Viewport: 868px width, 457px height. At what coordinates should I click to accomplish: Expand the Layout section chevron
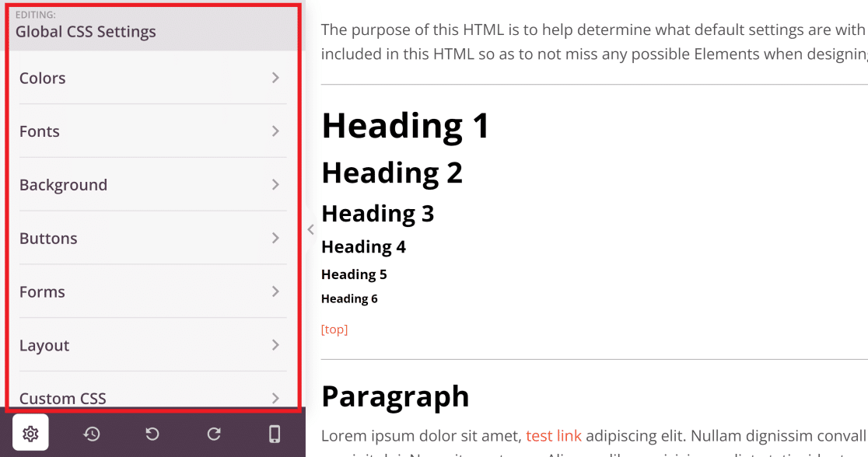pos(275,345)
